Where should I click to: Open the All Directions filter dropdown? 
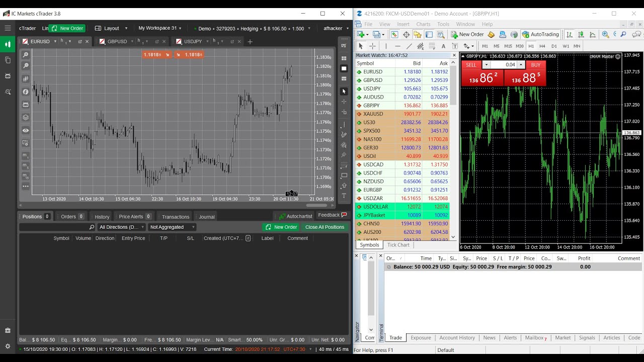pos(122,227)
